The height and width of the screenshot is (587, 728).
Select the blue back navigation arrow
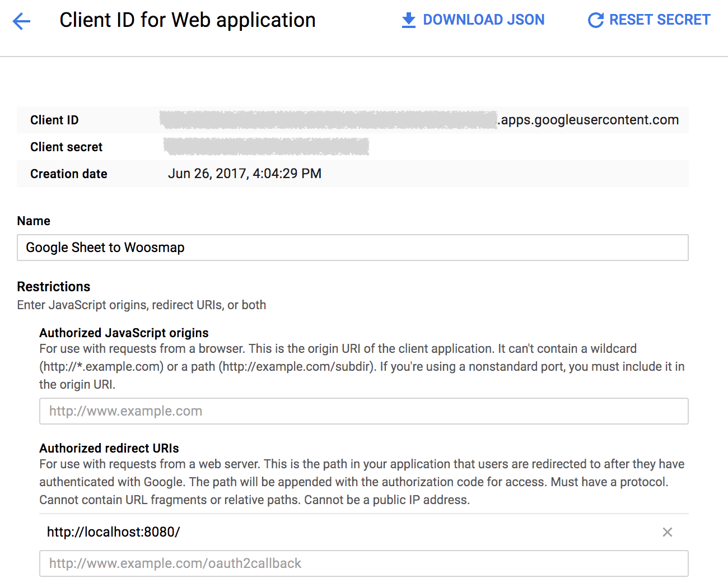[x=21, y=21]
